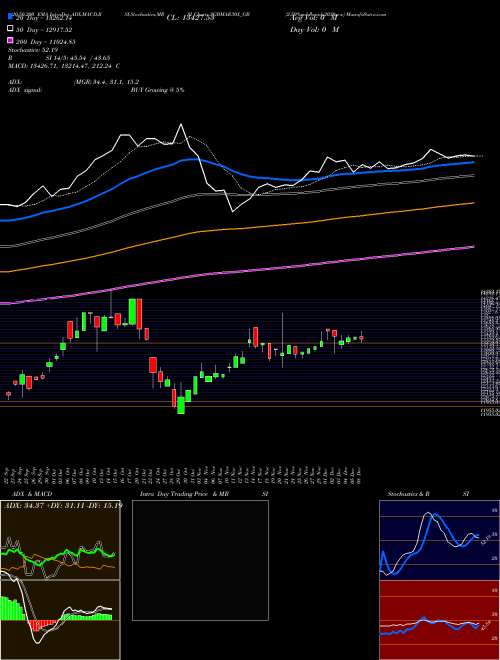Click the orange moving average line
The image size is (500, 660).
click(x=237, y=229)
